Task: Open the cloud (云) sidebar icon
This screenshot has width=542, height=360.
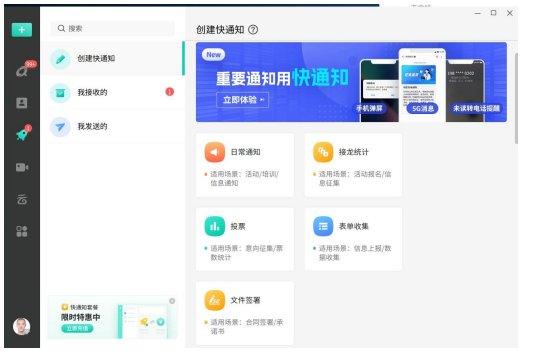Action: click(22, 199)
